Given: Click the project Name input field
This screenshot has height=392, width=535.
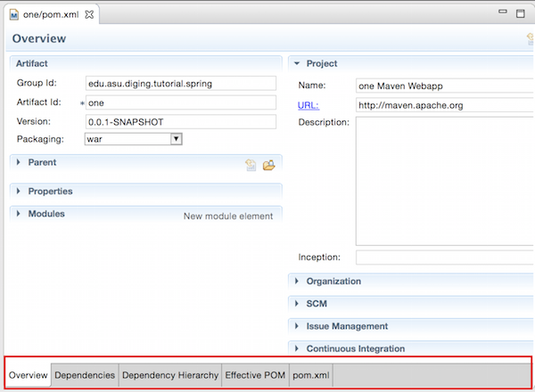Looking at the screenshot, I should [445, 86].
